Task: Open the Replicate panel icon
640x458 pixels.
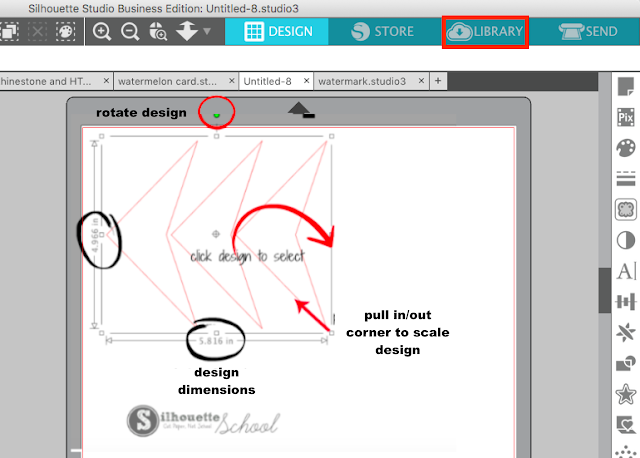Action: point(626,332)
